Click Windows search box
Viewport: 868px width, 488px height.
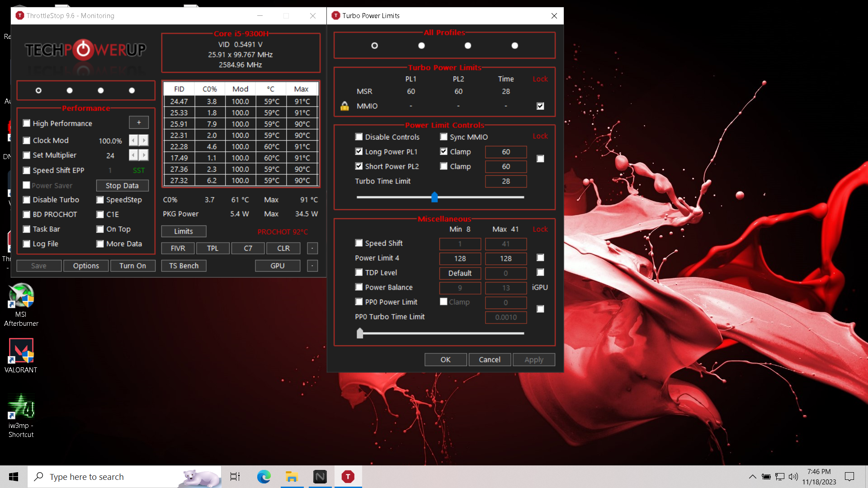(124, 477)
